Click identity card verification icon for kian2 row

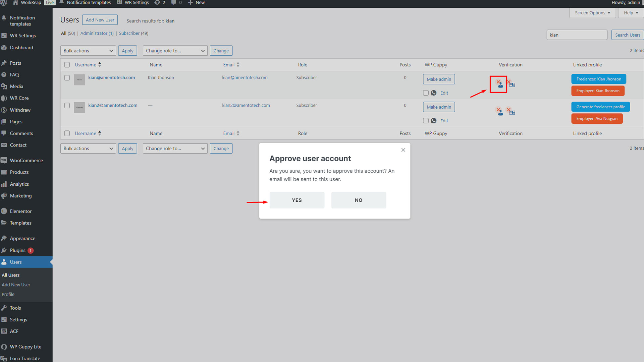pyautogui.click(x=511, y=112)
